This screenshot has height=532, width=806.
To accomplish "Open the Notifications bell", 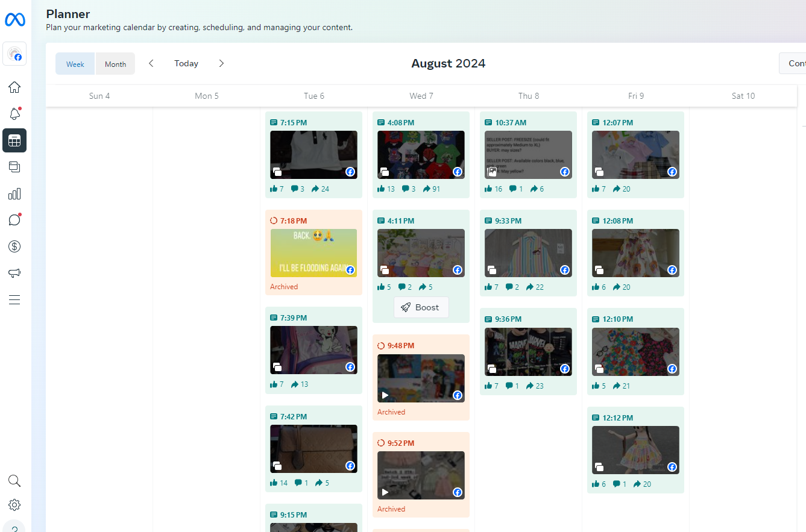I will pos(14,114).
